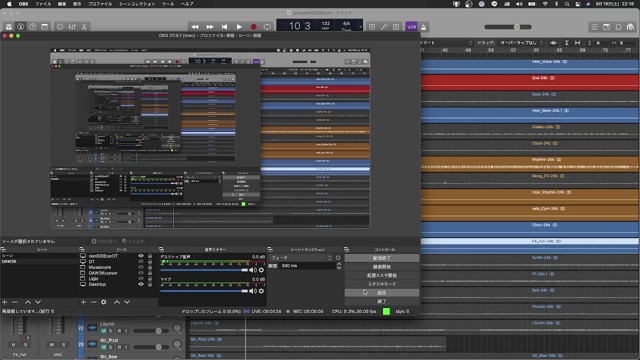Add a source with the plus button
Image resolution: width=640 pixels, height=360 pixels.
pyautogui.click(x=83, y=302)
